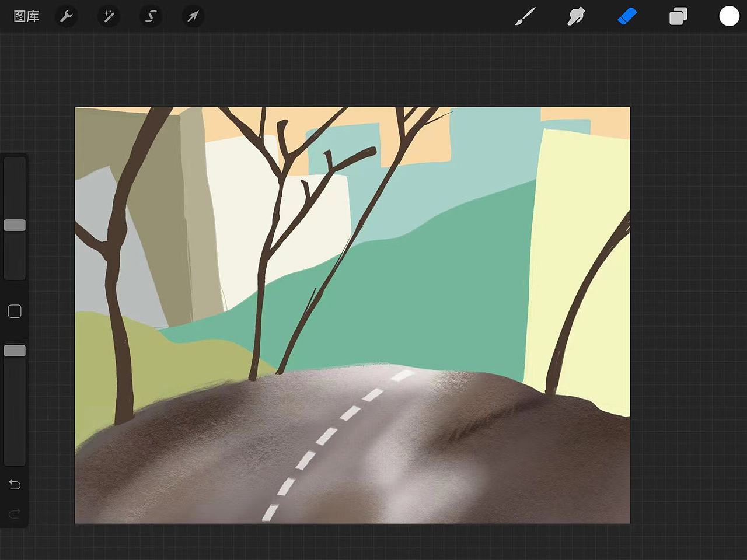Click the brush size slider handle
Viewport: 747px width, 560px height.
coord(15,225)
